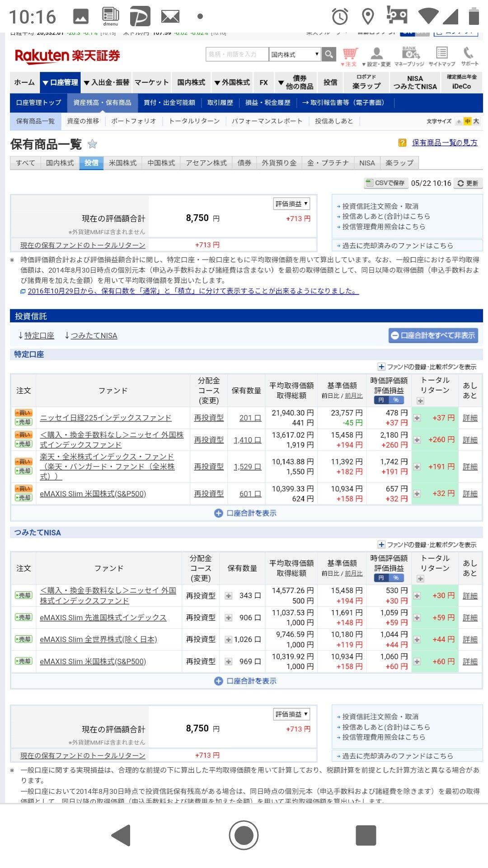Change 再投資型 course for ニッセイ日経225

click(209, 418)
